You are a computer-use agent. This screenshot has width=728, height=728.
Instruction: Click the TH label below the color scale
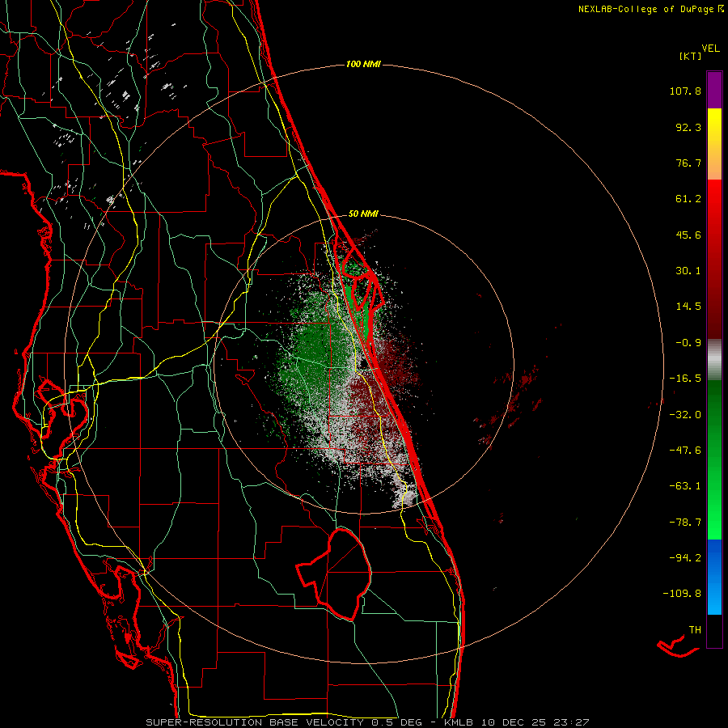pyautogui.click(x=695, y=629)
